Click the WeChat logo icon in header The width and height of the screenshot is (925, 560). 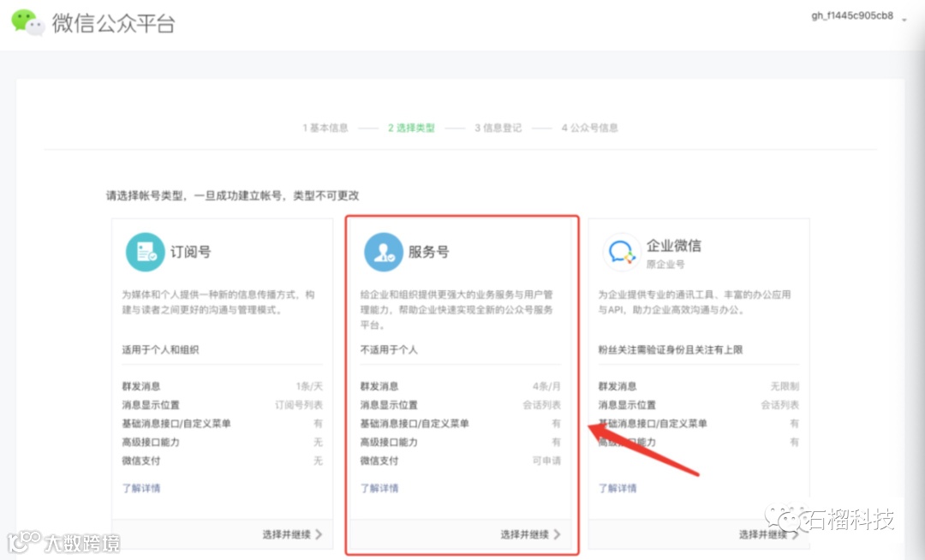[x=27, y=22]
